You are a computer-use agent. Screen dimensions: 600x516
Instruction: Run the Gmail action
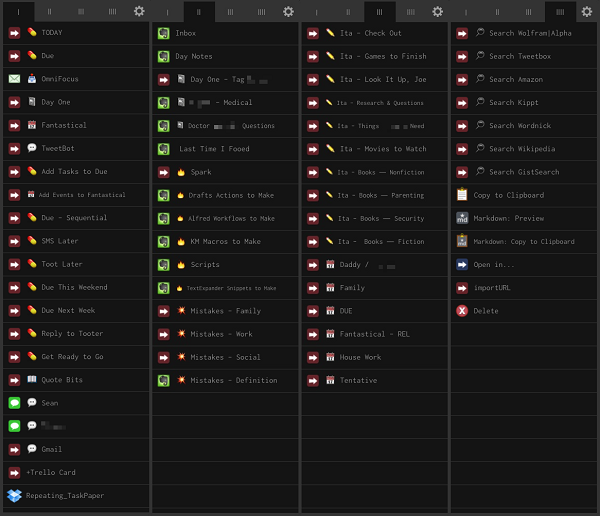[76, 449]
